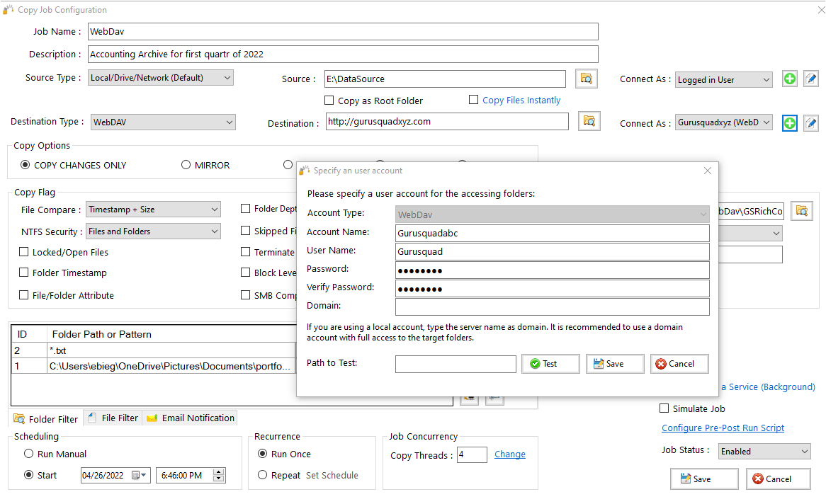Switch to the Folder Filter tab
This screenshot has height=504, width=826.
click(x=46, y=418)
